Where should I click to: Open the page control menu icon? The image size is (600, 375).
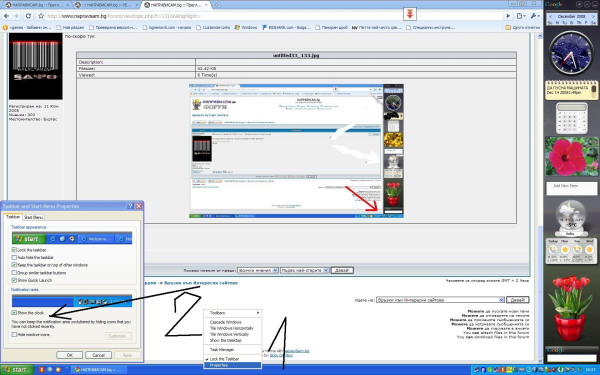click(521, 16)
